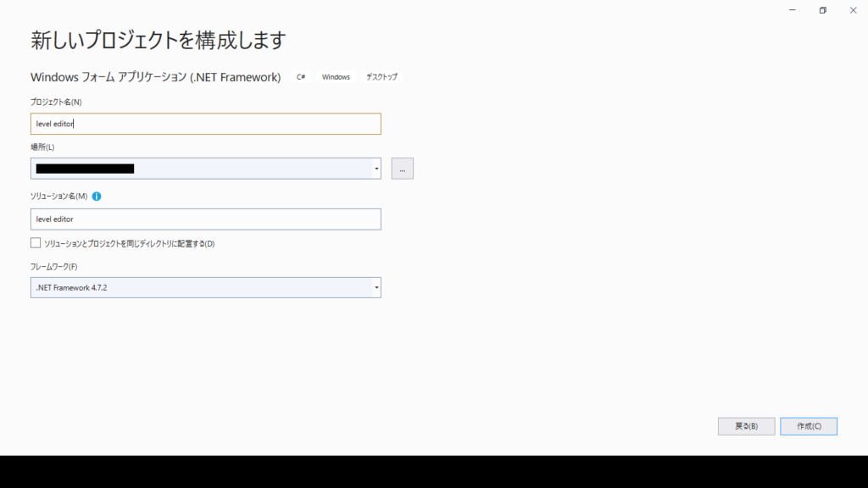Click the デスクトップ project type tag
This screenshot has width=868, height=488.
381,77
